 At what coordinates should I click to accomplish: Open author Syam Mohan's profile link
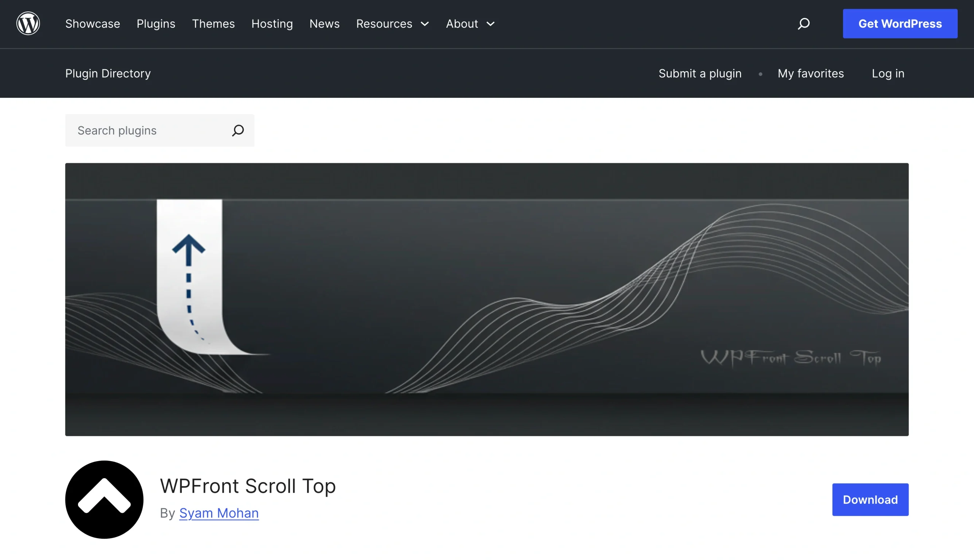[219, 513]
